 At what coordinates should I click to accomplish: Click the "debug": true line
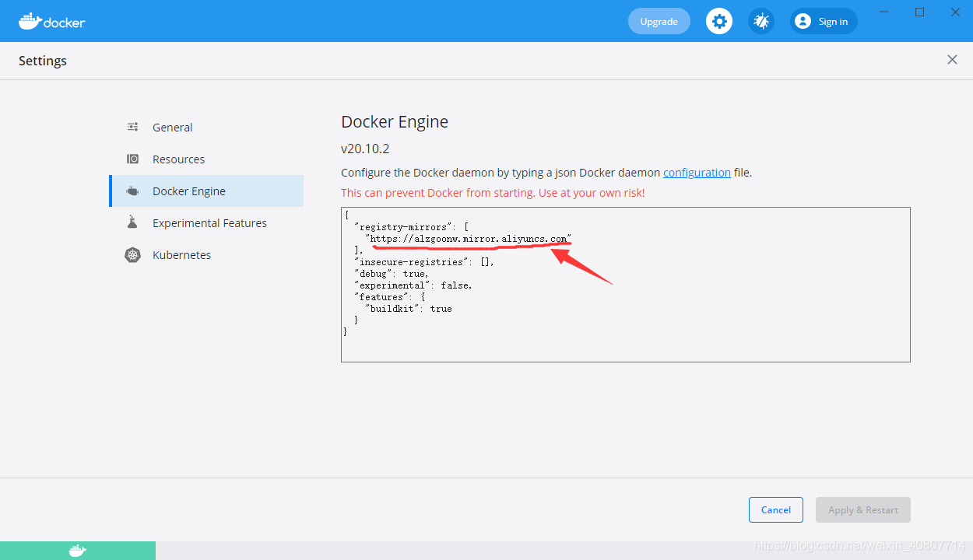391,274
